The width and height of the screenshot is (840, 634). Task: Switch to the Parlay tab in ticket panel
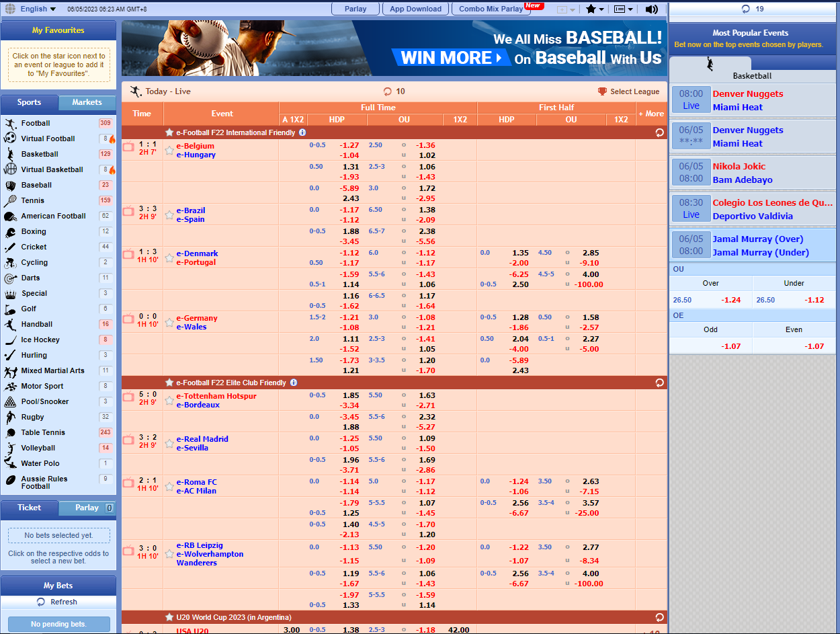(87, 508)
